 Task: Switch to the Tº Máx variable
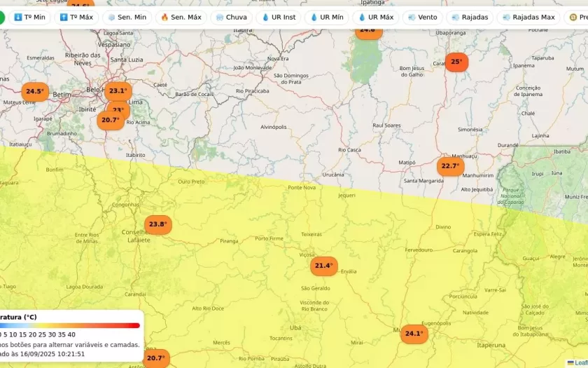[76, 18]
